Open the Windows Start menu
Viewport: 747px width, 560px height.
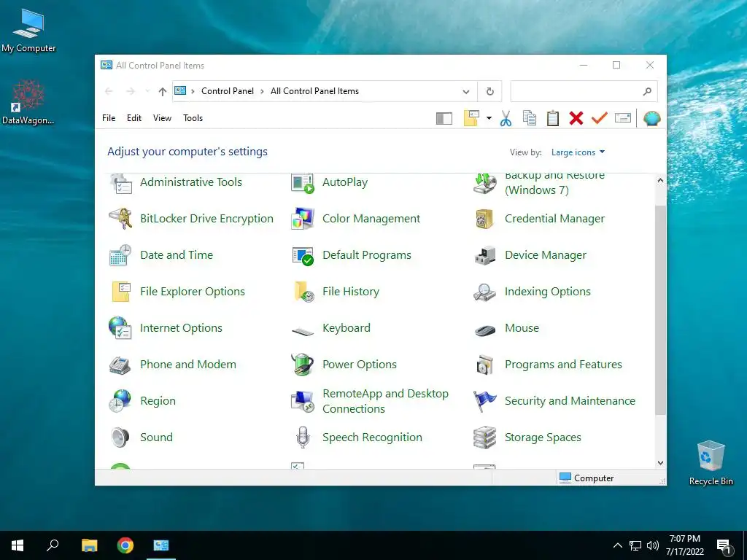tap(18, 545)
